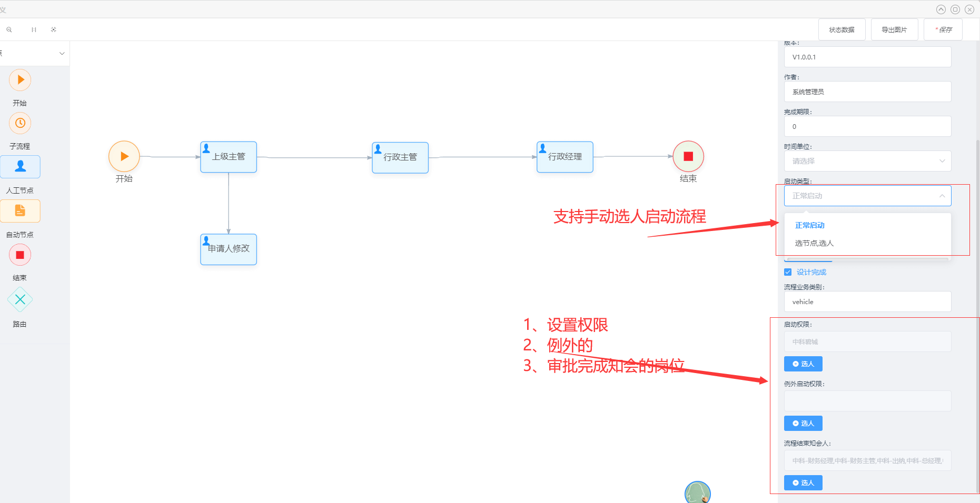Expand the left palette category dropdown chevron
Screen dimensions: 980x503
tap(62, 54)
